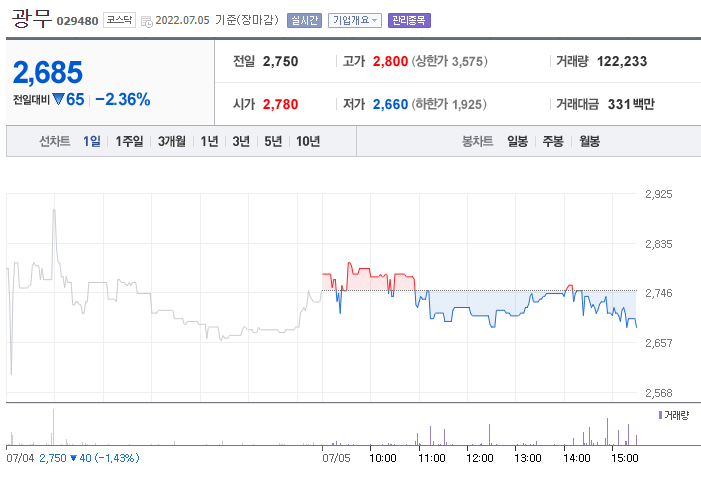This screenshot has width=701, height=481.
Task: Click the upper limit text 상한가 3,575
Action: tap(449, 62)
